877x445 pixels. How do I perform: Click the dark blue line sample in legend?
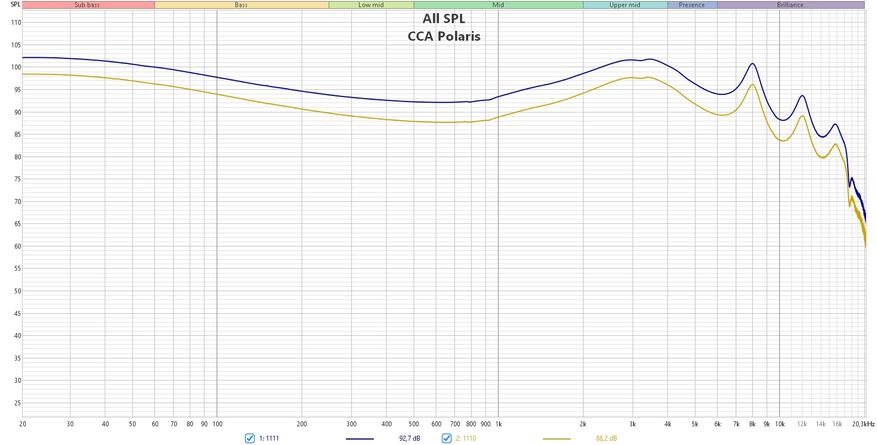(360, 439)
